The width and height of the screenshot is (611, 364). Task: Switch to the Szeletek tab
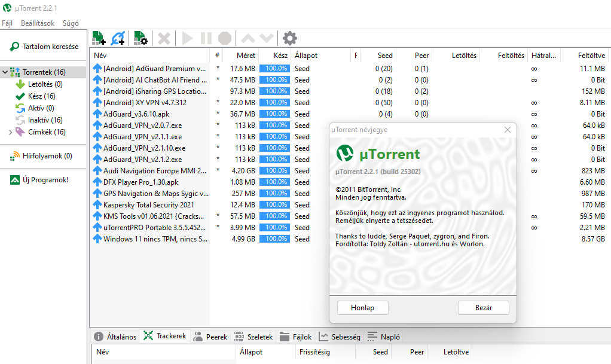click(253, 337)
